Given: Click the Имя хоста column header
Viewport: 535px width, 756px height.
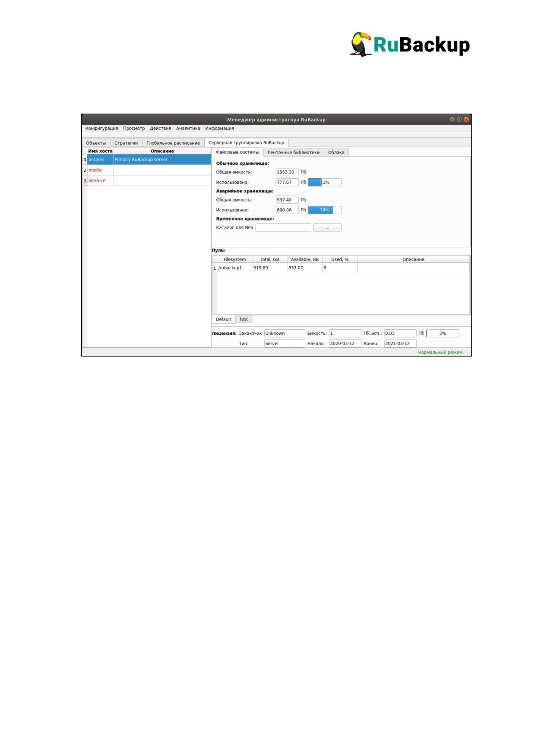Looking at the screenshot, I should pos(100,151).
